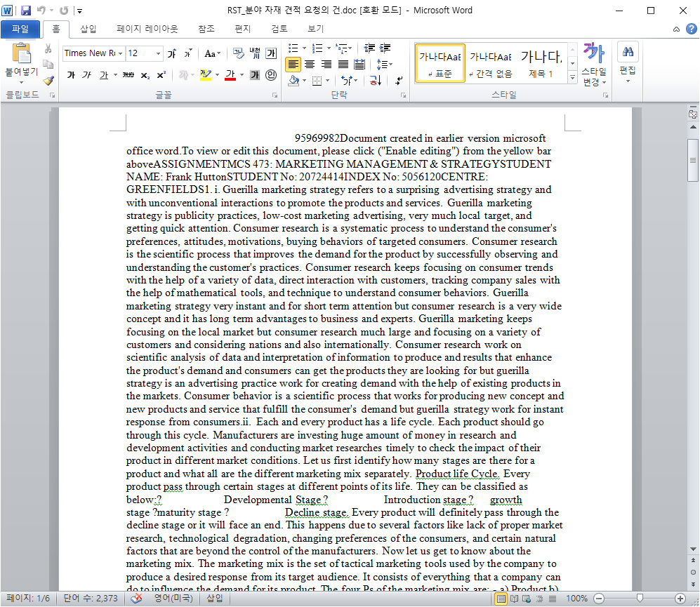This screenshot has width=700, height=607.
Task: Activate the Format Painter brush icon
Action: coord(48,80)
